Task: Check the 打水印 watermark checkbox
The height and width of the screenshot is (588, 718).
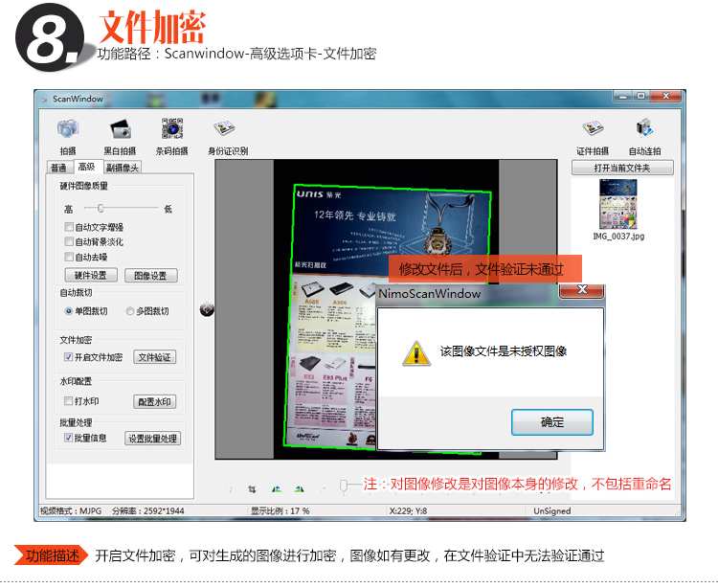Action: 69,401
